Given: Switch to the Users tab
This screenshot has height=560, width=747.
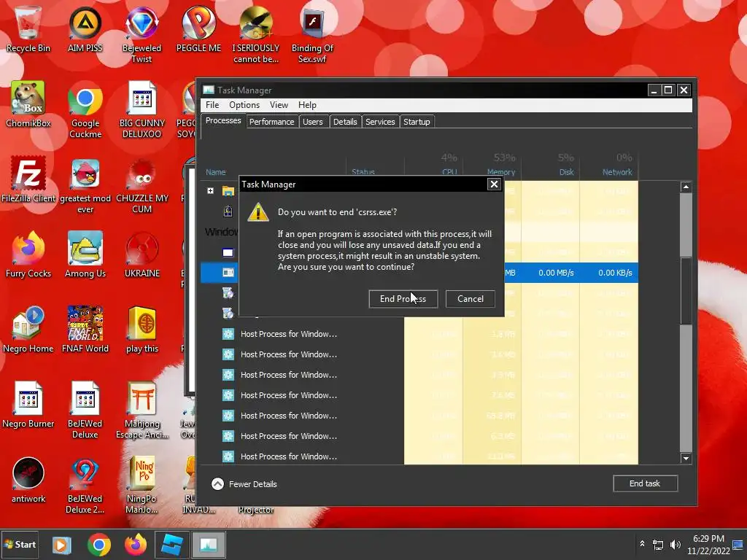Looking at the screenshot, I should pos(312,122).
